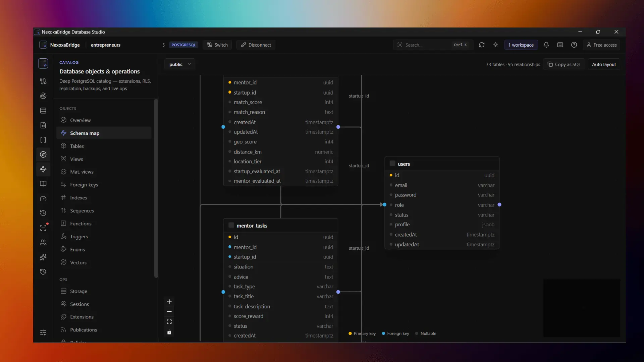Screen dimensions: 644x362
Task: Open the history clock icon below the gauge
Action: click(43, 213)
